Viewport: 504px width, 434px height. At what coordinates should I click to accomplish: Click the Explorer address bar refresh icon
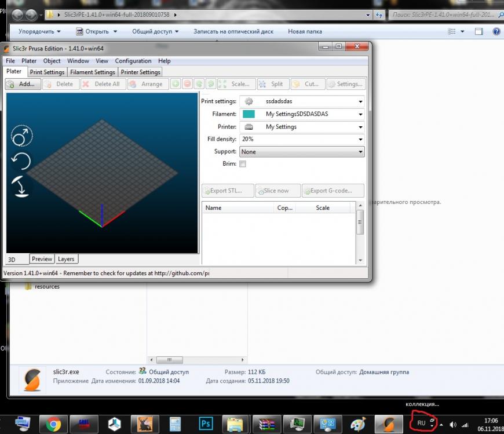(x=379, y=15)
